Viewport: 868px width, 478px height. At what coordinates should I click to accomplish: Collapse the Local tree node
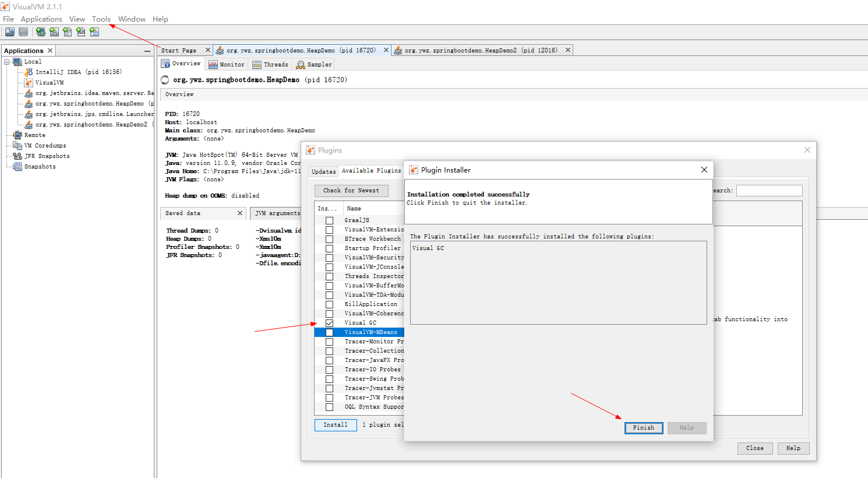coord(7,61)
